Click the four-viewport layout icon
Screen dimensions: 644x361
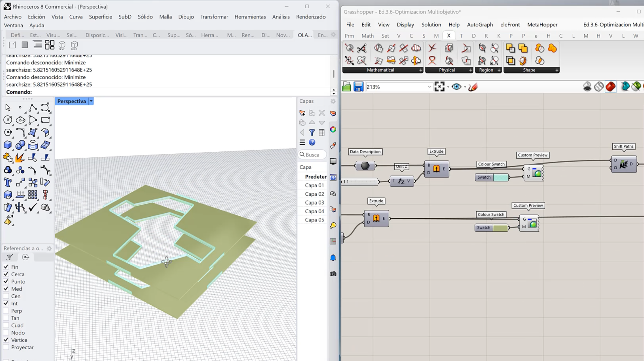click(x=50, y=45)
